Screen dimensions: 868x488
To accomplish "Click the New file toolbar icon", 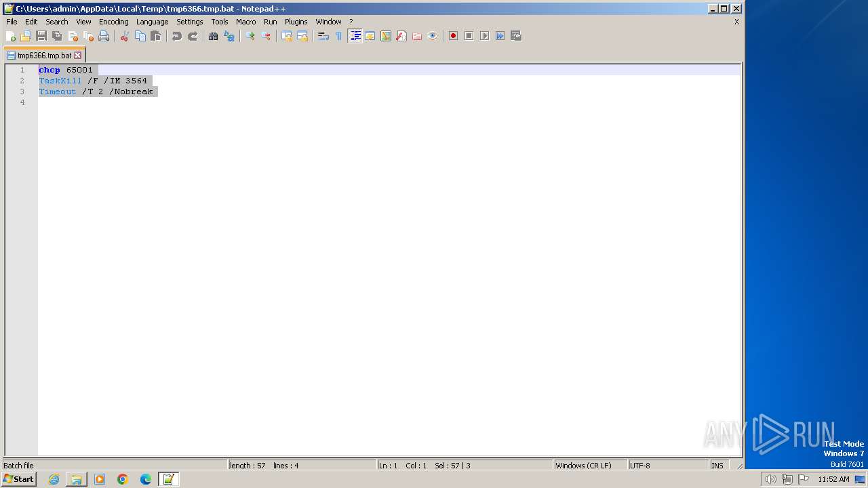I will tap(11, 36).
